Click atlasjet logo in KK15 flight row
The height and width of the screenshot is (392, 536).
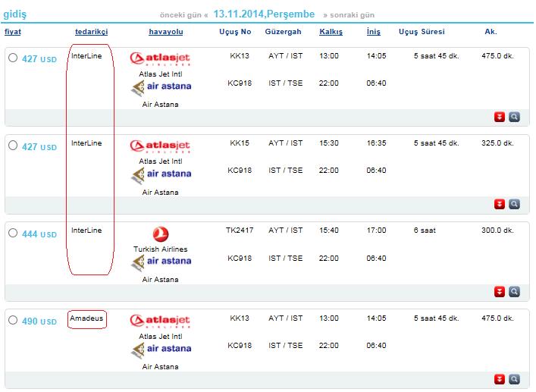[x=160, y=146]
